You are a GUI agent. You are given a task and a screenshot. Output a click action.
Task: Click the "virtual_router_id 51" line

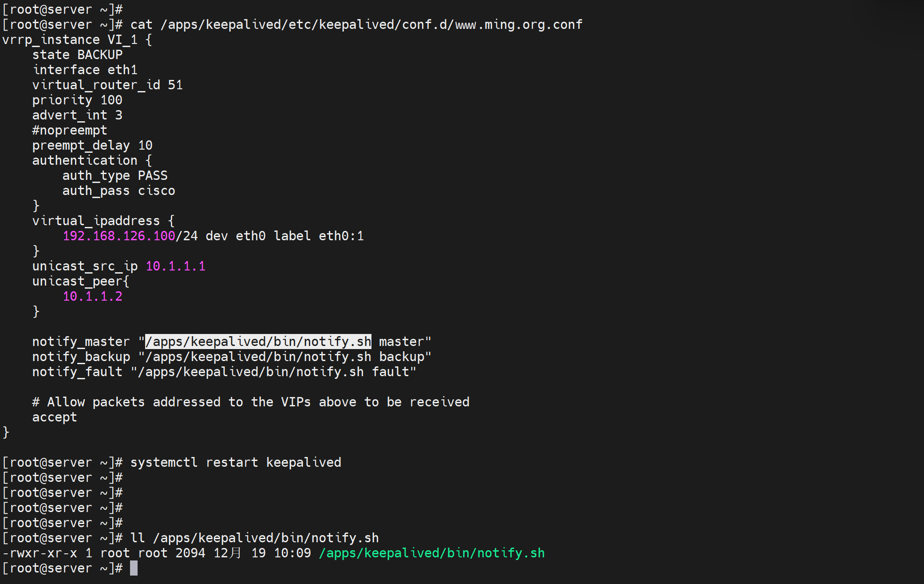point(107,85)
